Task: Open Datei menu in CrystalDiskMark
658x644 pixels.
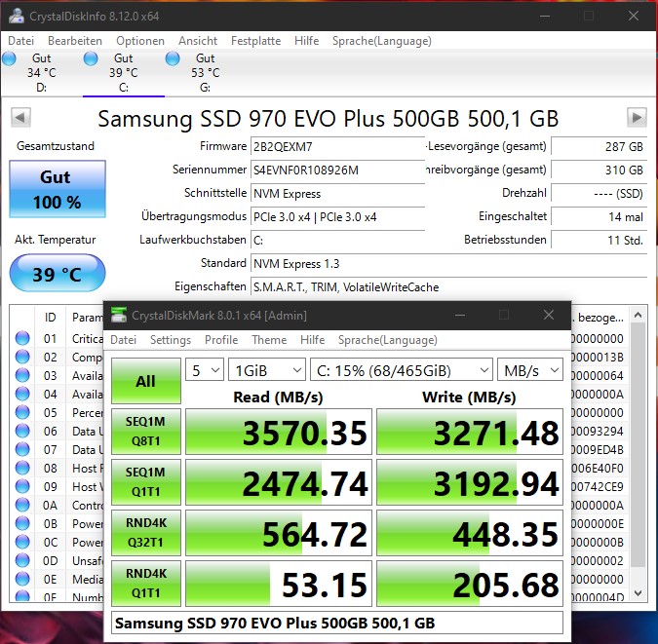Action: click(x=124, y=339)
